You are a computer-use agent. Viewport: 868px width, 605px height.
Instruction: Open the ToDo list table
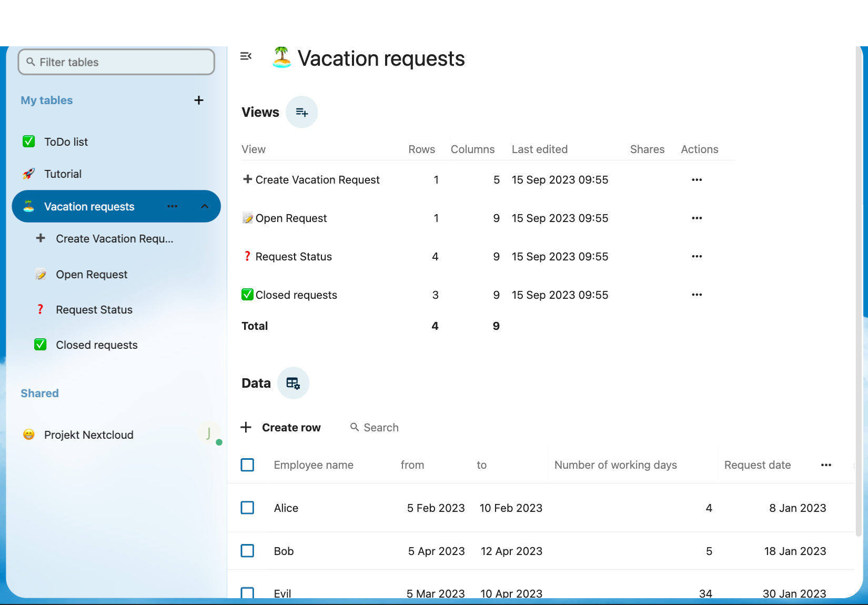pyautogui.click(x=66, y=142)
